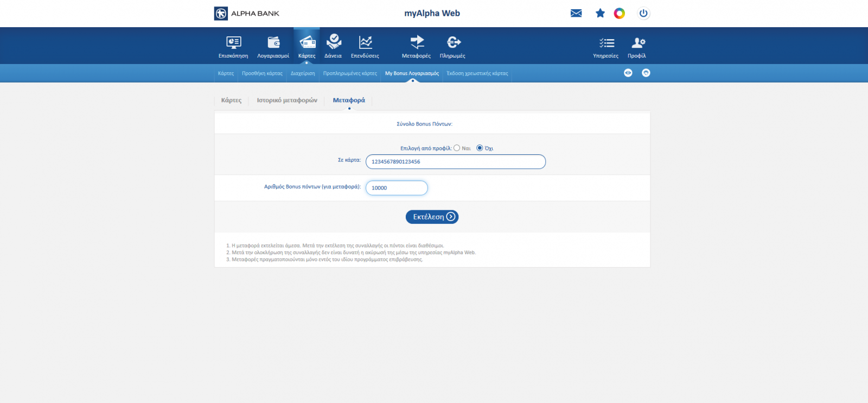The height and width of the screenshot is (403, 868).
Task: Click the colorful circle theme icon
Action: click(x=620, y=14)
